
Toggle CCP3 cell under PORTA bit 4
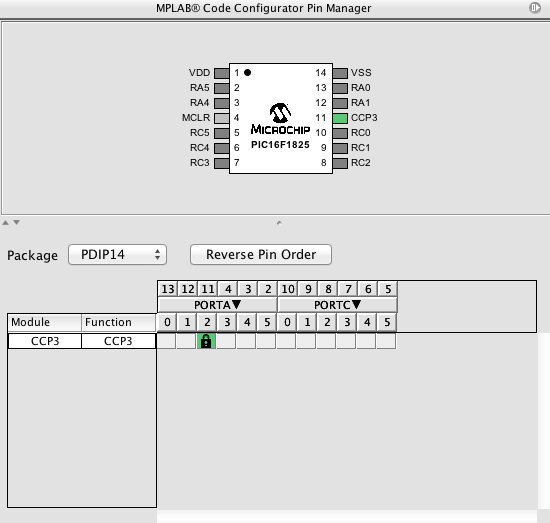(x=246, y=341)
